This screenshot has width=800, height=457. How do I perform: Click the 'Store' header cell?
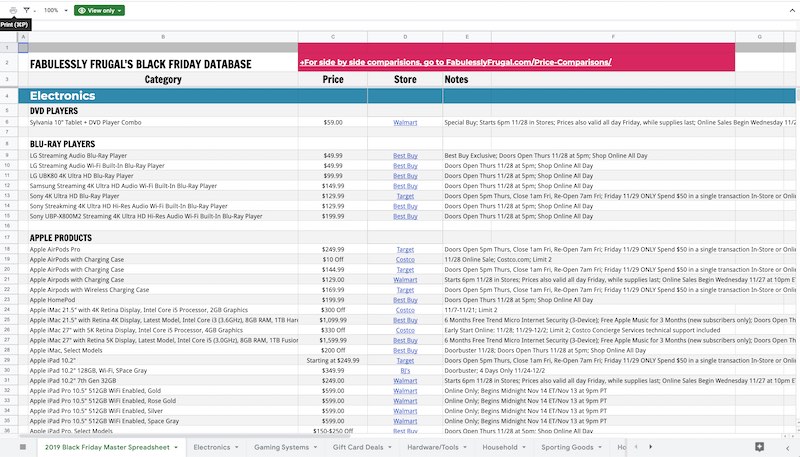tap(405, 80)
